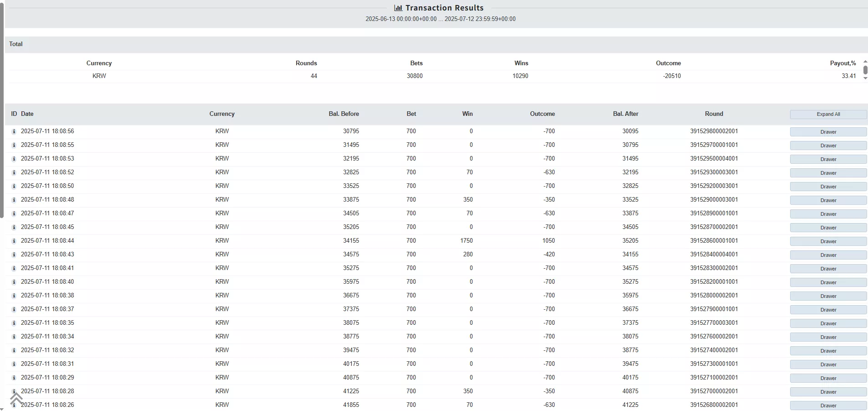Click the total bets value 30800

click(415, 76)
